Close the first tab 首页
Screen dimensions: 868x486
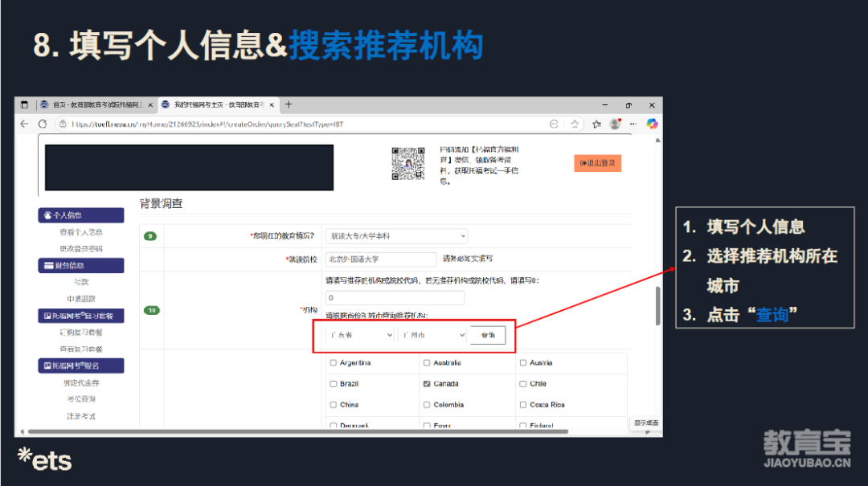[x=150, y=104]
